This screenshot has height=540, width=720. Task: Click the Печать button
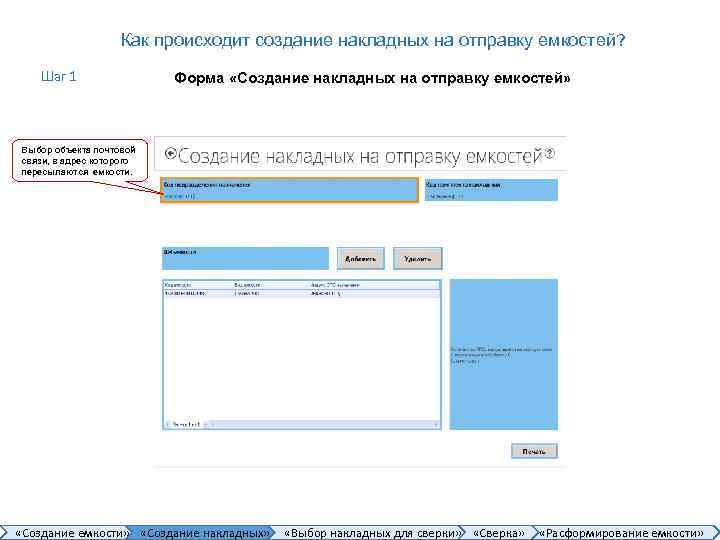(x=534, y=451)
